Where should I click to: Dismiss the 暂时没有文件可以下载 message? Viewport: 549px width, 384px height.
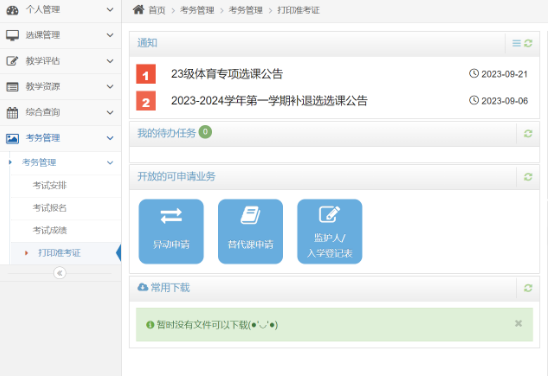518,323
